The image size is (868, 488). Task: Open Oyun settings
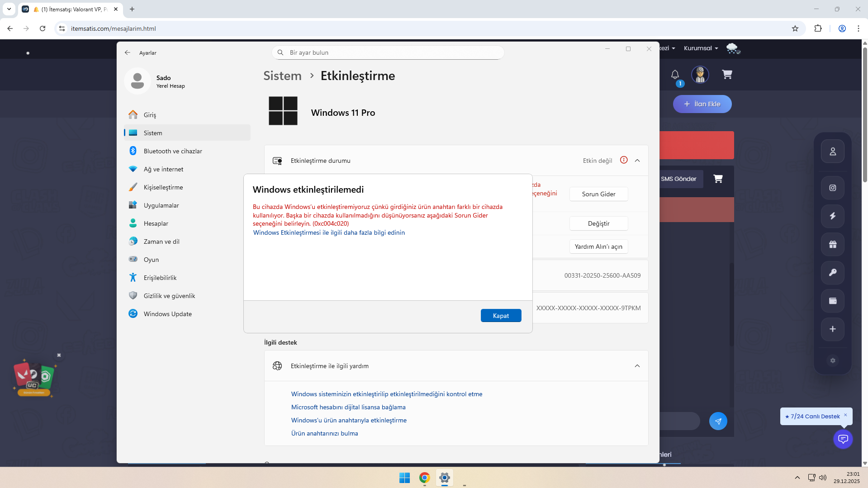(x=187, y=260)
